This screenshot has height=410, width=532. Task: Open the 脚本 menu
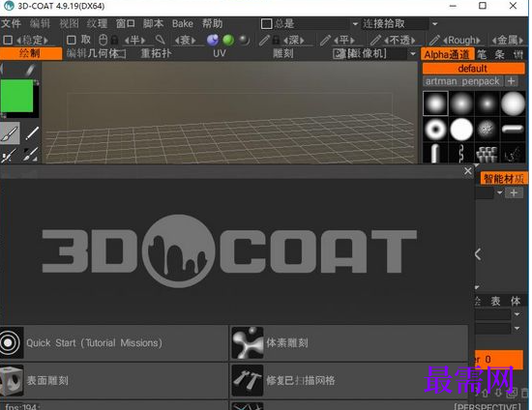(154, 24)
